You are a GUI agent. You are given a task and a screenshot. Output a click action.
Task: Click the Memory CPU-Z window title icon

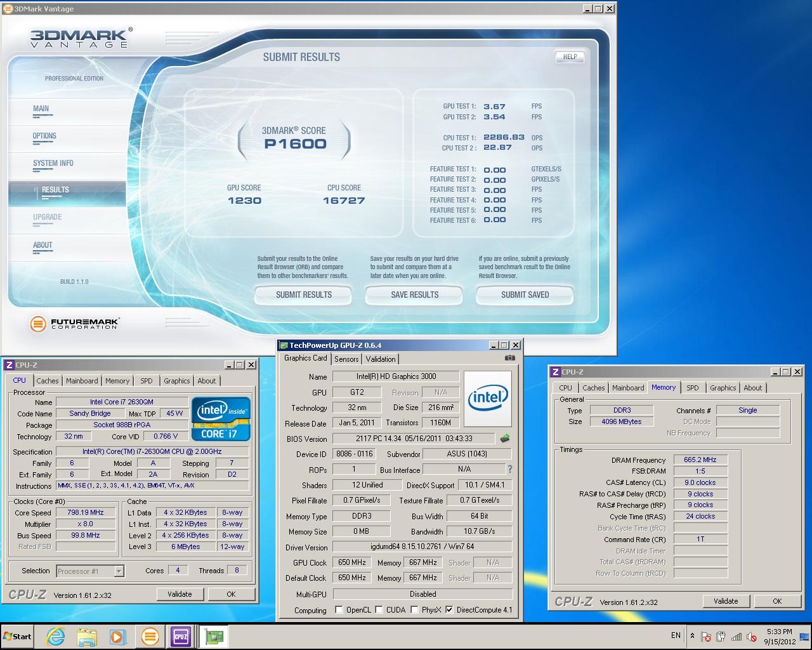555,372
